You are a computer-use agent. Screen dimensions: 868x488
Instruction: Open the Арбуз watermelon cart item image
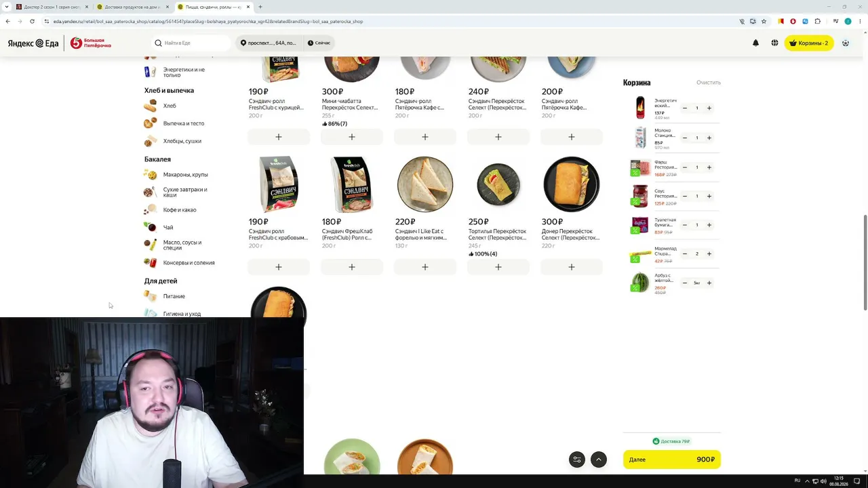coord(640,283)
